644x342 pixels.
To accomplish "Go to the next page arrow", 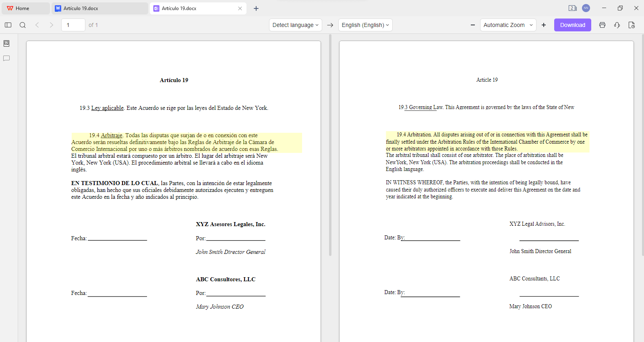I will [52, 25].
